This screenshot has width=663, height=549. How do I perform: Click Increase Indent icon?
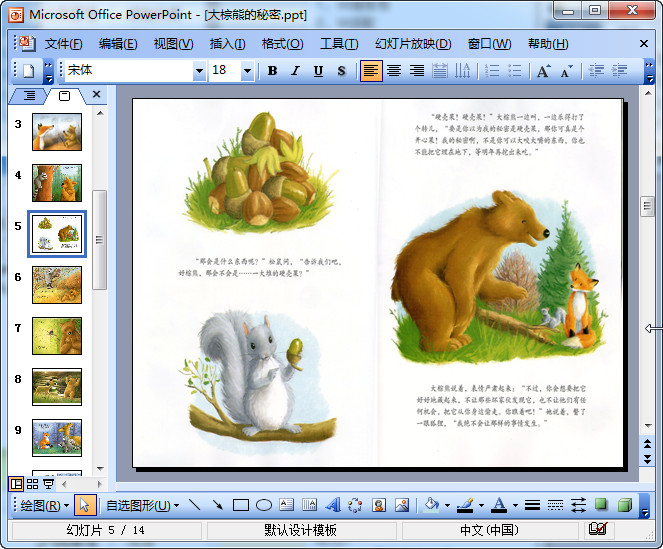coord(619,71)
